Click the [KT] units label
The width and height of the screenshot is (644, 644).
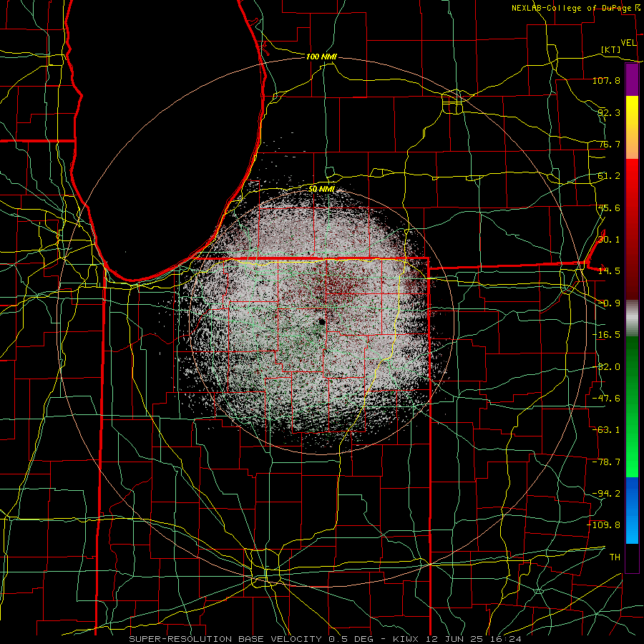coord(611,49)
